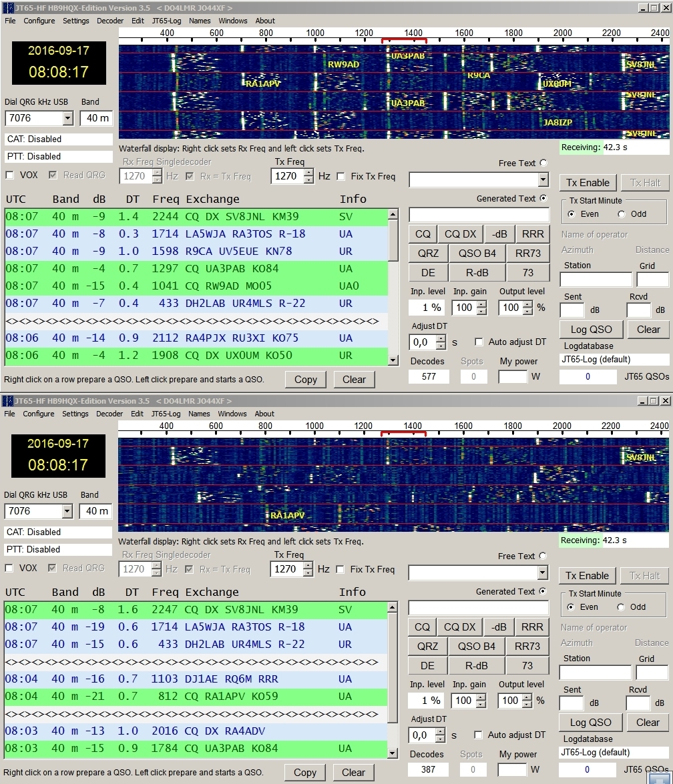
Task: Select Odd Tx Start Minute in top window
Action: click(622, 214)
